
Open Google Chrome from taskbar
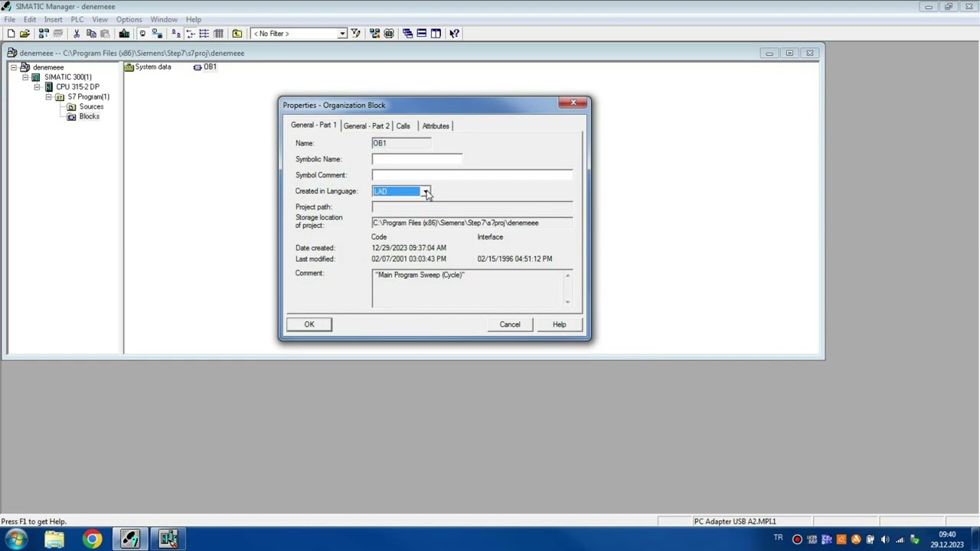pos(92,540)
